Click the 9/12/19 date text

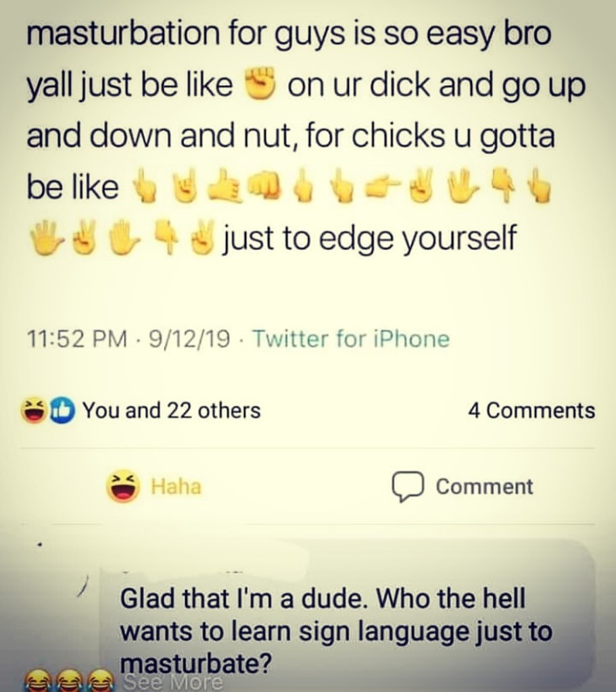[x=189, y=339]
